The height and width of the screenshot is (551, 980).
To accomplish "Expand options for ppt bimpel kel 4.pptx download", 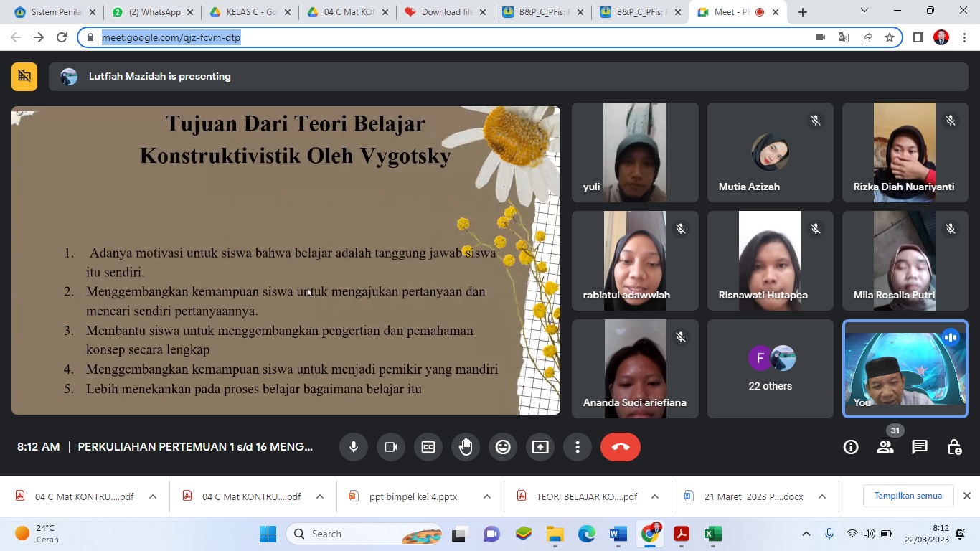I will tap(487, 496).
